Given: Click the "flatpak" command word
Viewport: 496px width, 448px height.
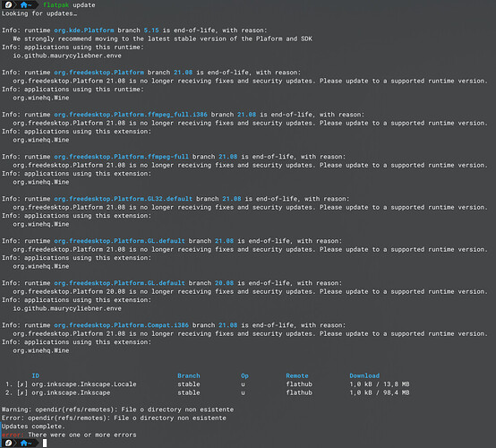Looking at the screenshot, I should click(56, 5).
